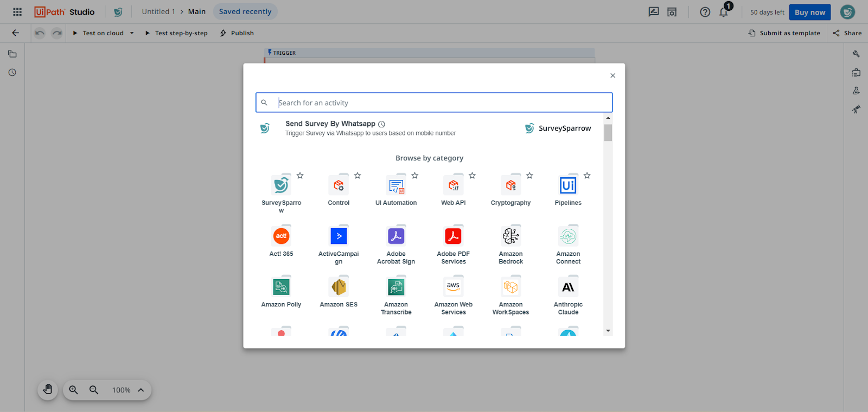
Task: Select the pan hand tool
Action: click(48, 390)
